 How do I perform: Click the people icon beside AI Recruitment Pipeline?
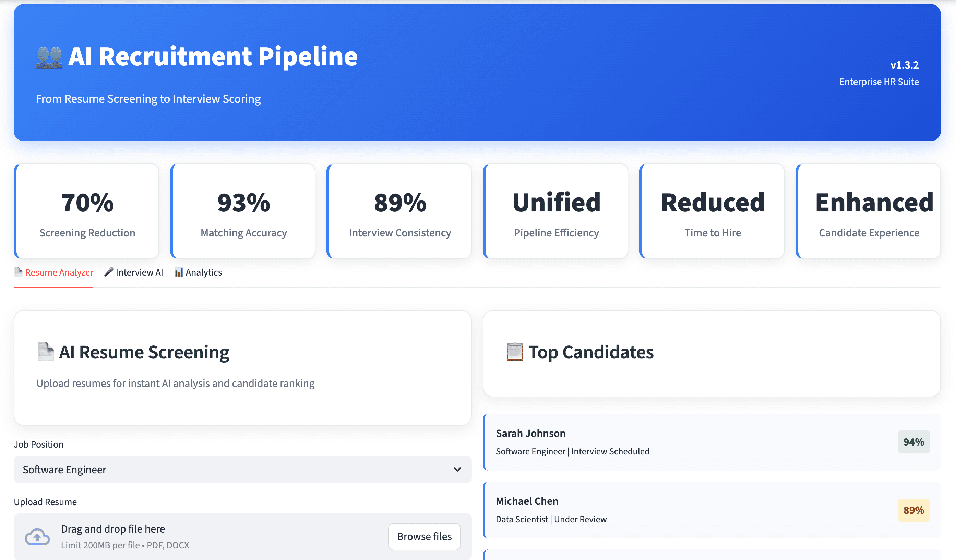pos(49,57)
